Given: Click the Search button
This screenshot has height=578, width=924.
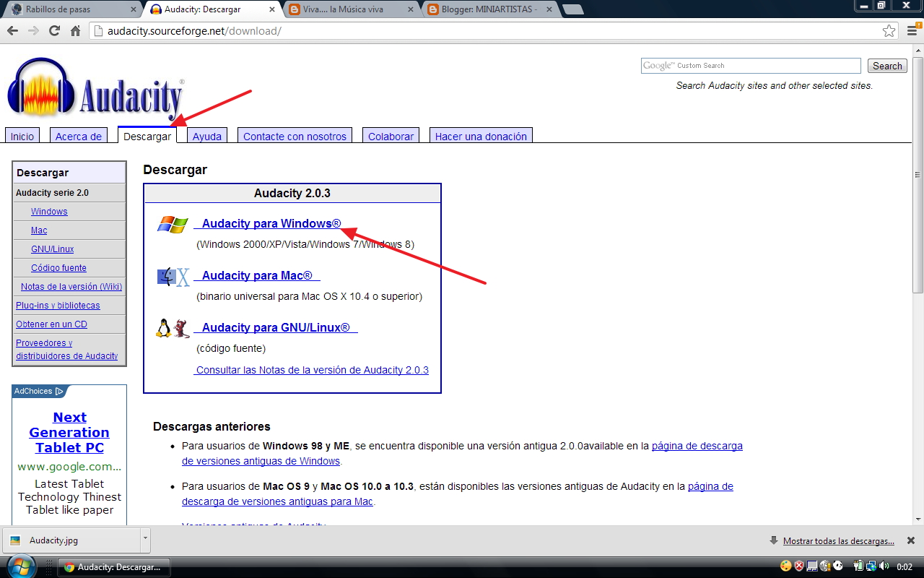Looking at the screenshot, I should click(x=887, y=66).
